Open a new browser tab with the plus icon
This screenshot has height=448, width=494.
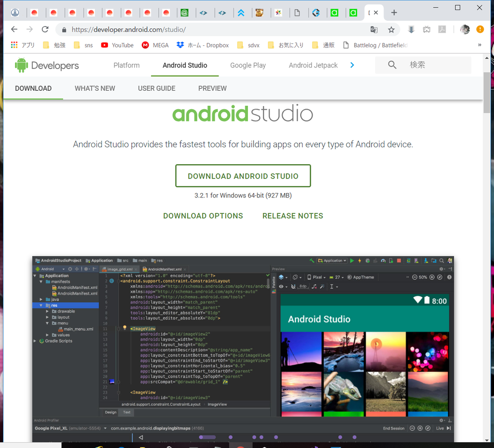(394, 13)
